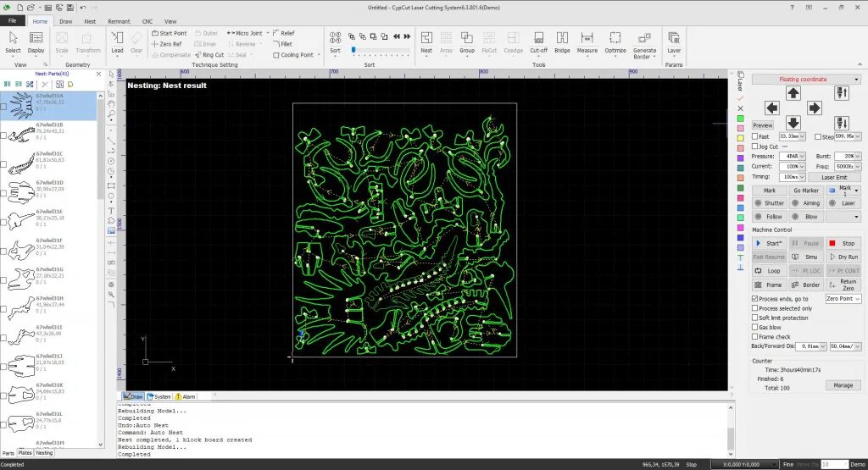Jog the laser head down arrow
This screenshot has width=868, height=470.
[793, 122]
